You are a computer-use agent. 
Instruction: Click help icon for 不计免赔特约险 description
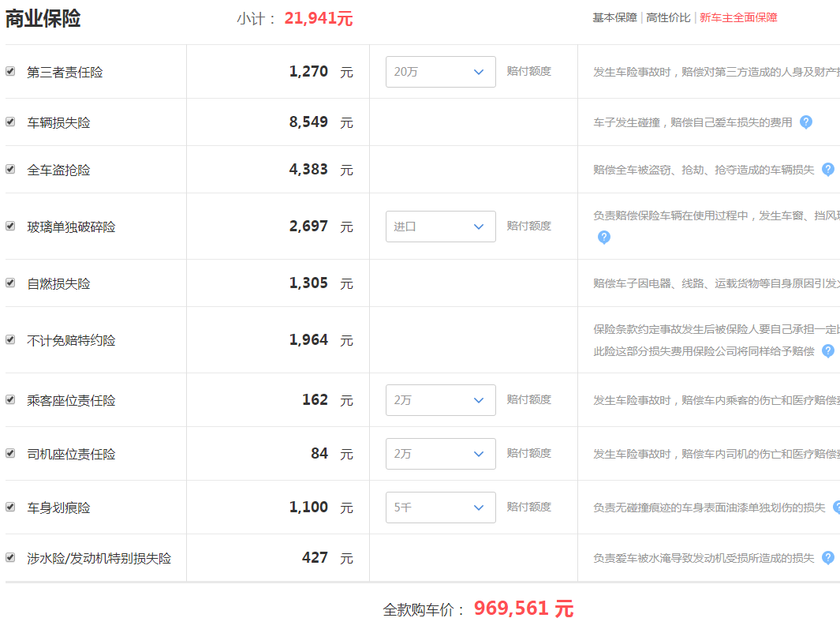[827, 351]
